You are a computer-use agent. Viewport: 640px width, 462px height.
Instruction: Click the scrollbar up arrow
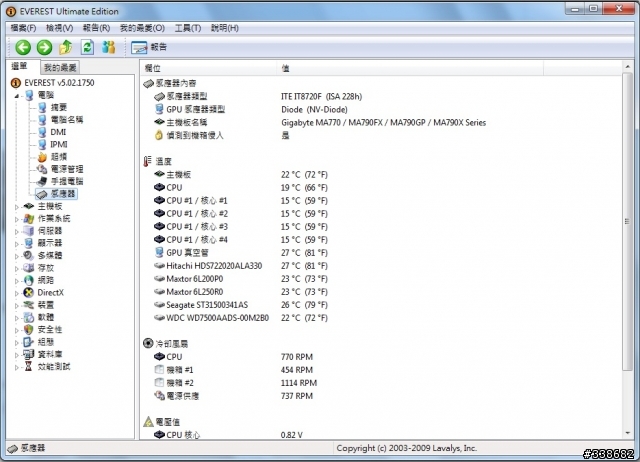tap(627, 67)
